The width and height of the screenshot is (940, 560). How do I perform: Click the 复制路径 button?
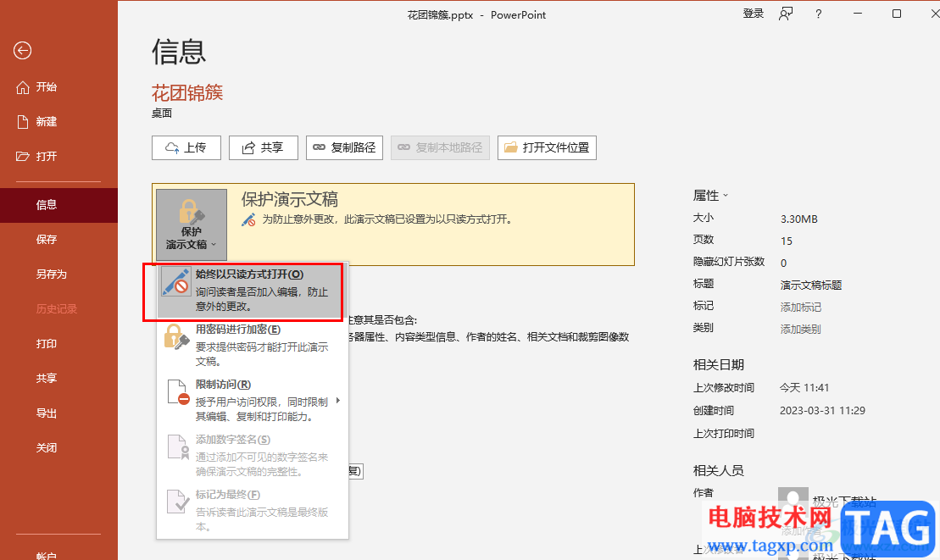click(345, 148)
